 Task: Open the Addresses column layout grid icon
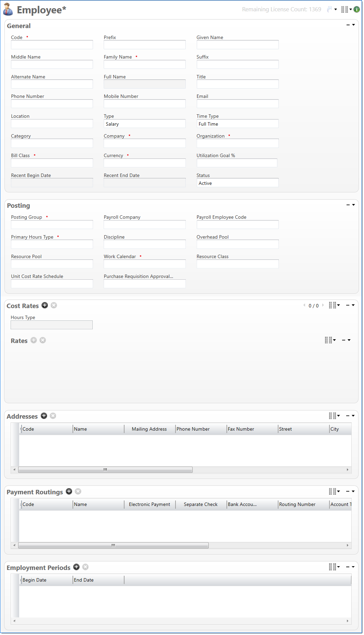pyautogui.click(x=333, y=416)
